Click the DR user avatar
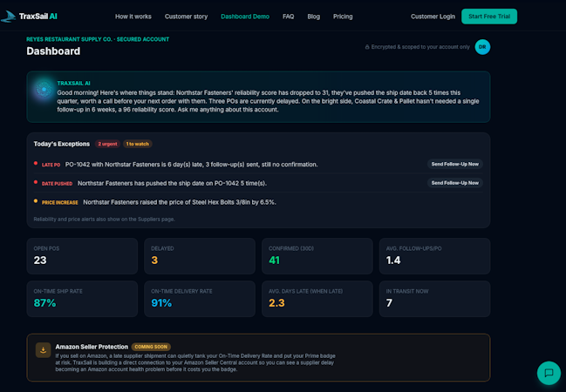 482,47
